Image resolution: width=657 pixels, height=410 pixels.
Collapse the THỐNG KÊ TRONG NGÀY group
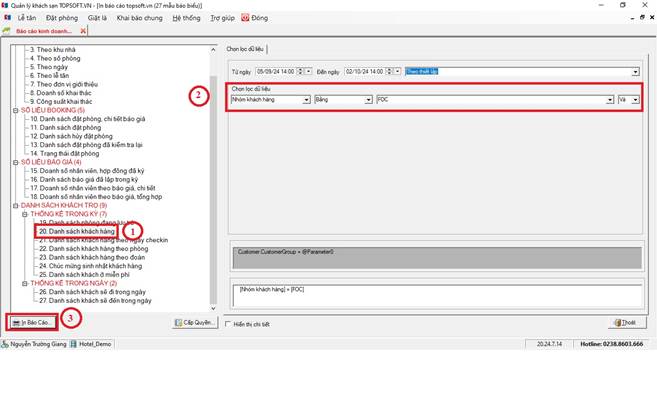(25, 284)
